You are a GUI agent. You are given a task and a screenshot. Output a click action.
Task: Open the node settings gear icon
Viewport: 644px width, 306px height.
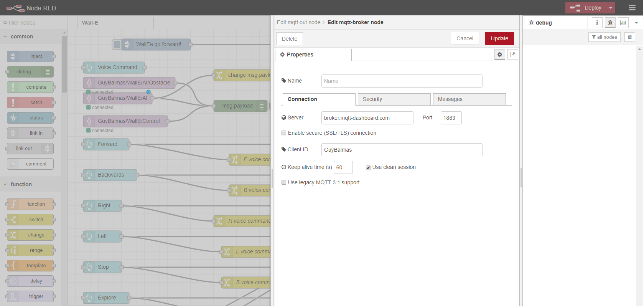click(x=500, y=55)
